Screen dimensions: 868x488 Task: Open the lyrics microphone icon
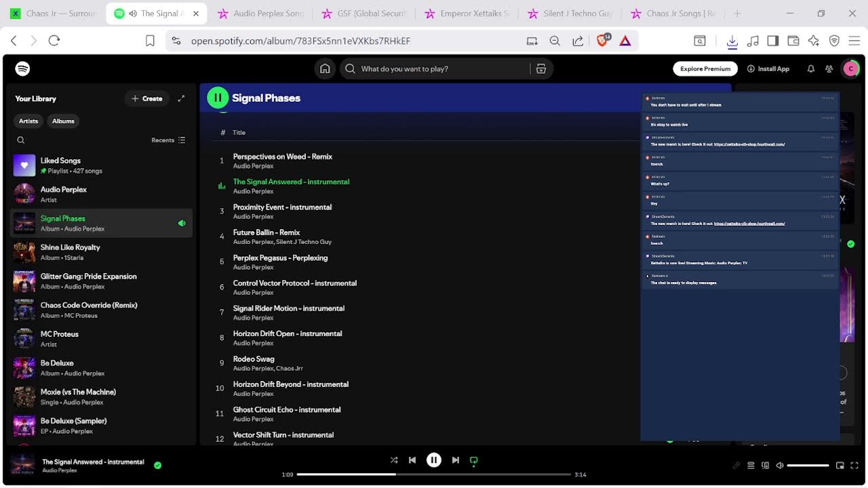click(x=736, y=466)
